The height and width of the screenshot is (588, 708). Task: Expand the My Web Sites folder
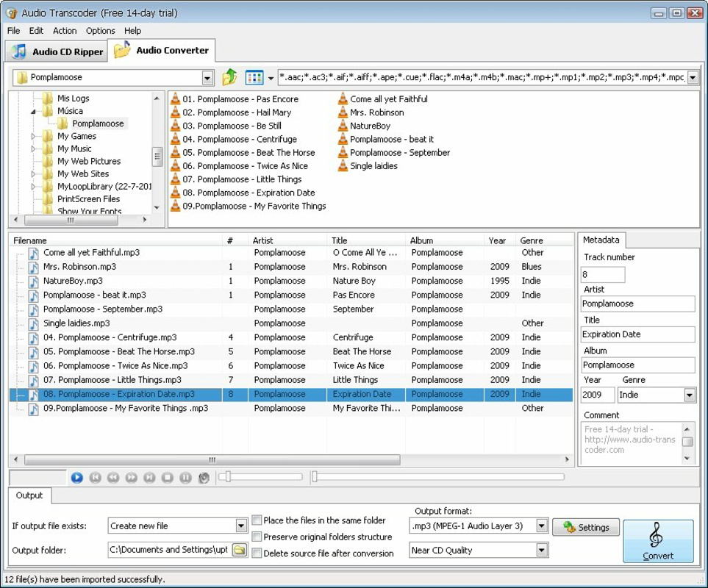pyautogui.click(x=33, y=173)
